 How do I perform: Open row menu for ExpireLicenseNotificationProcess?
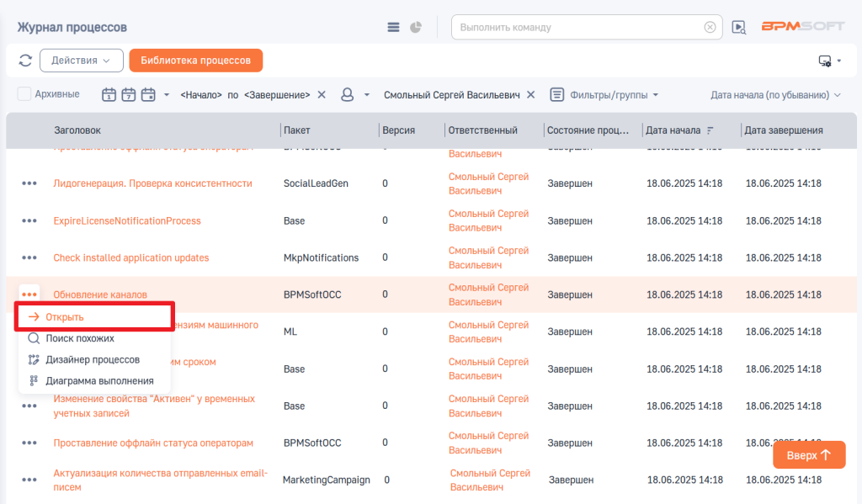(x=29, y=221)
